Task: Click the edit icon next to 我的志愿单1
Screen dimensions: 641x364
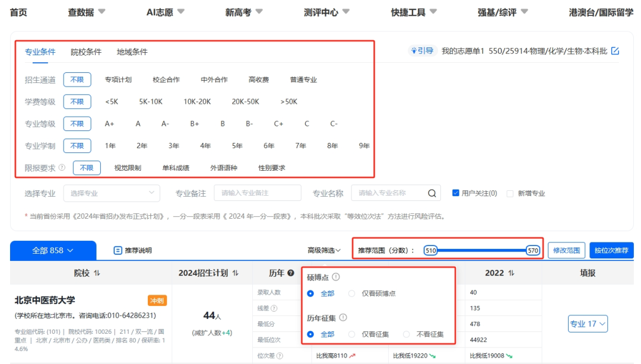Action: coord(615,50)
